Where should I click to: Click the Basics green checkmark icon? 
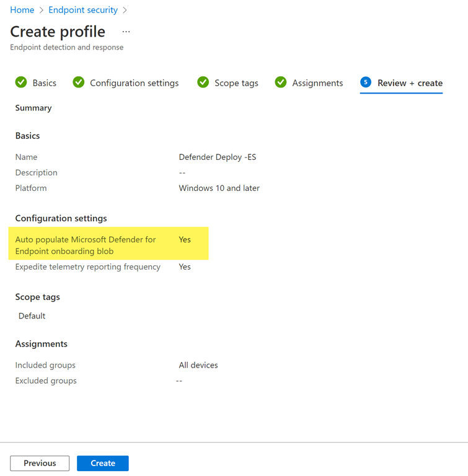pyautogui.click(x=21, y=82)
